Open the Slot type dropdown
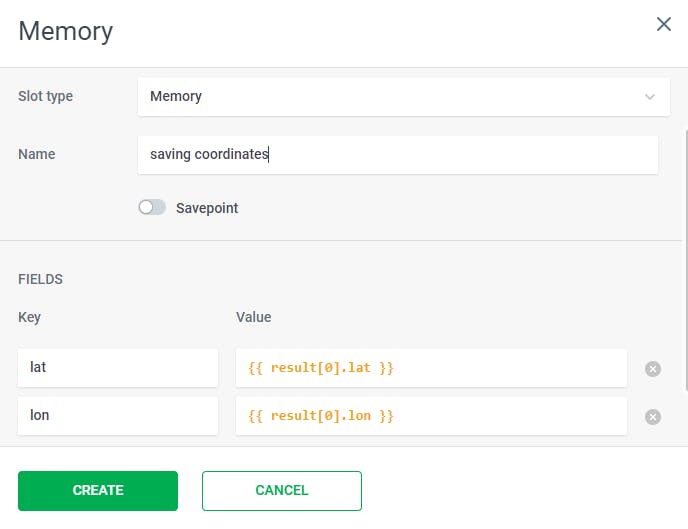 coord(397,97)
